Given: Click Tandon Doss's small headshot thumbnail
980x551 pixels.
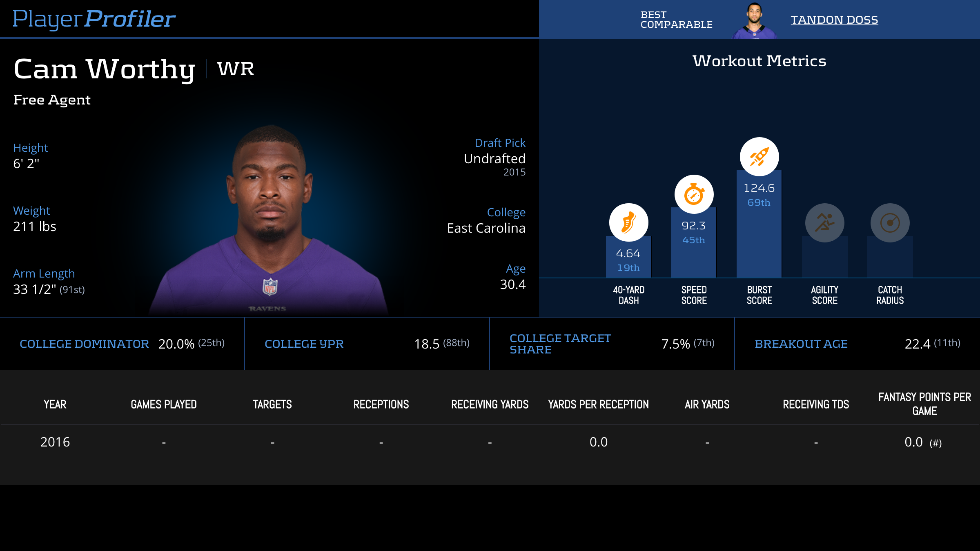Looking at the screenshot, I should click(754, 20).
